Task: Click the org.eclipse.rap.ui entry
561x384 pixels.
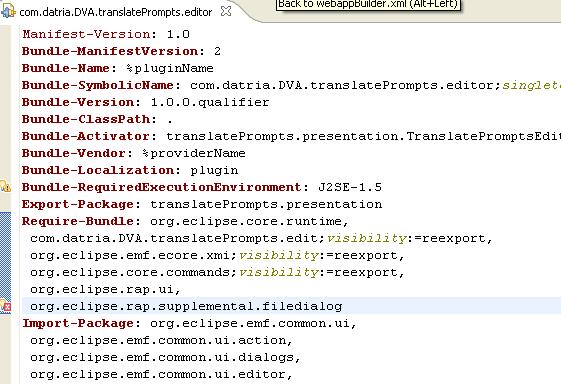Action: [102, 289]
